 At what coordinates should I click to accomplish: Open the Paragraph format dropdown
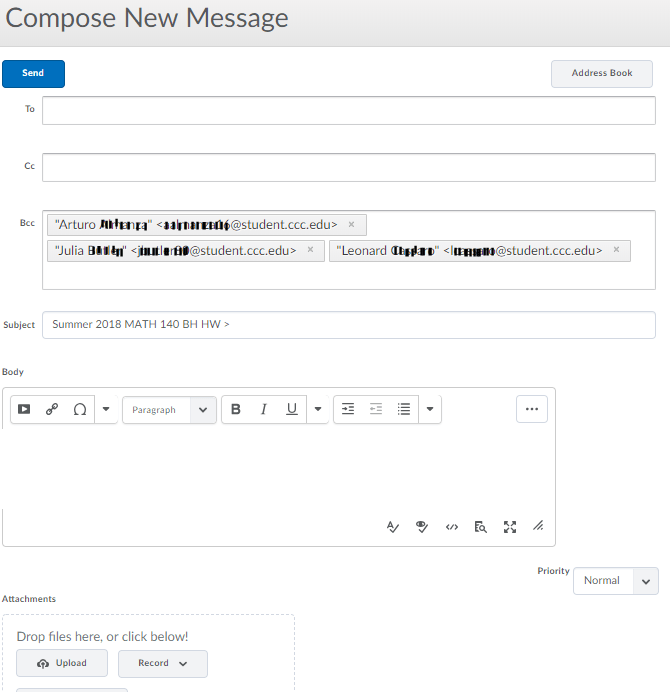click(169, 410)
